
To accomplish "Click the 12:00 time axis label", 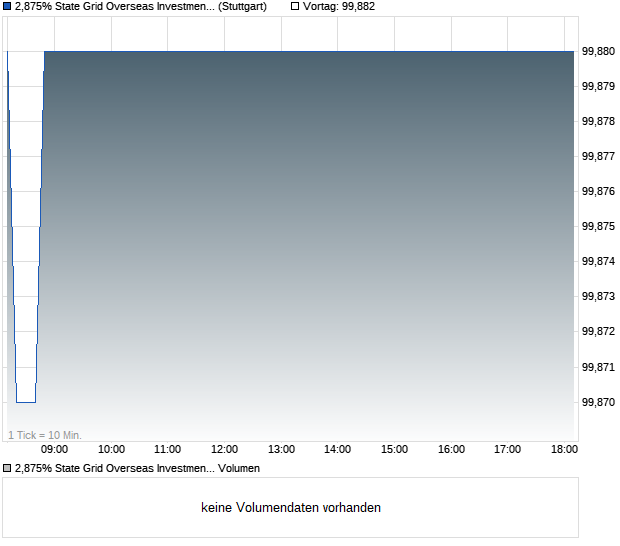I will [225, 450].
